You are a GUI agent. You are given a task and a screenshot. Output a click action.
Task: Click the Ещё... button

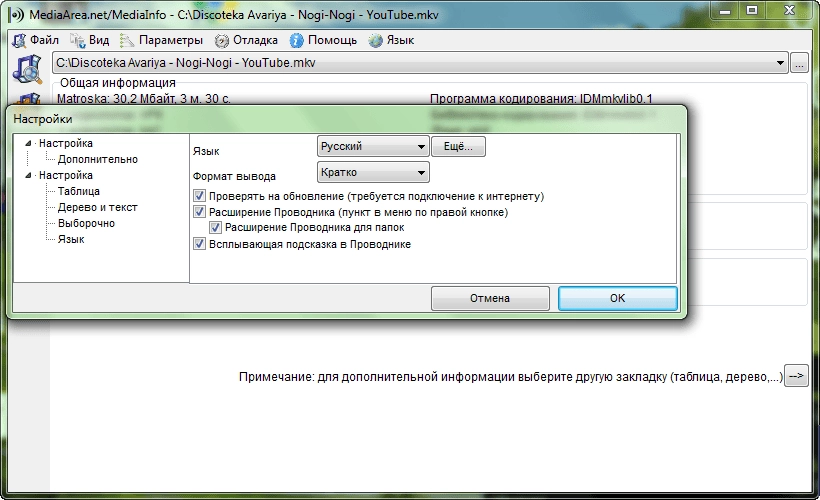(458, 146)
